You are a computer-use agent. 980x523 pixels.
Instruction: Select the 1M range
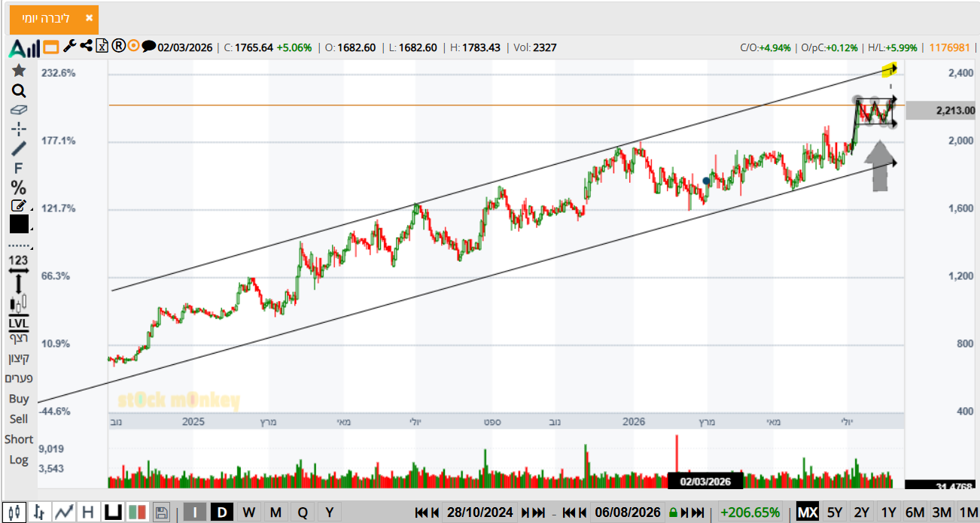pos(968,512)
